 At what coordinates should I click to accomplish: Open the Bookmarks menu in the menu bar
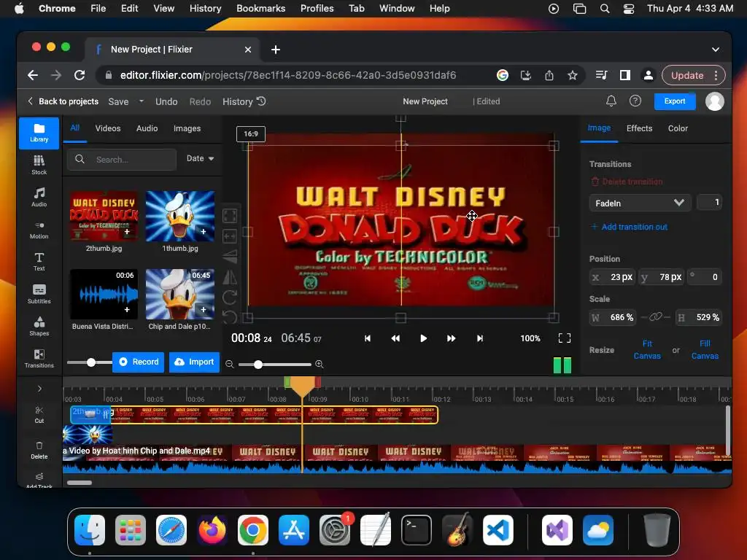[260, 8]
